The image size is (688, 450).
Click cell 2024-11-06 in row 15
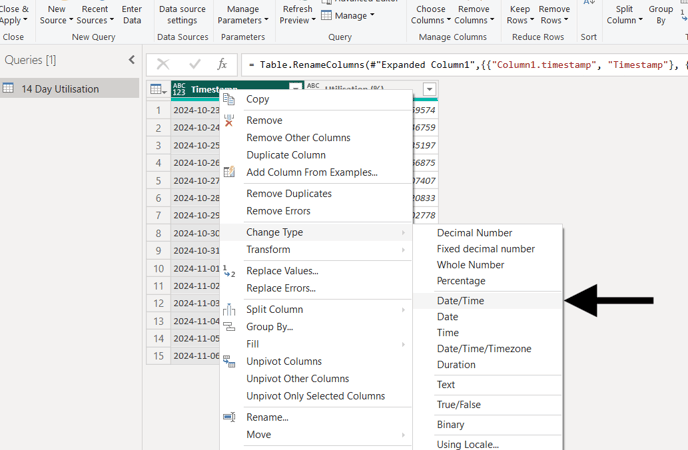coord(196,356)
